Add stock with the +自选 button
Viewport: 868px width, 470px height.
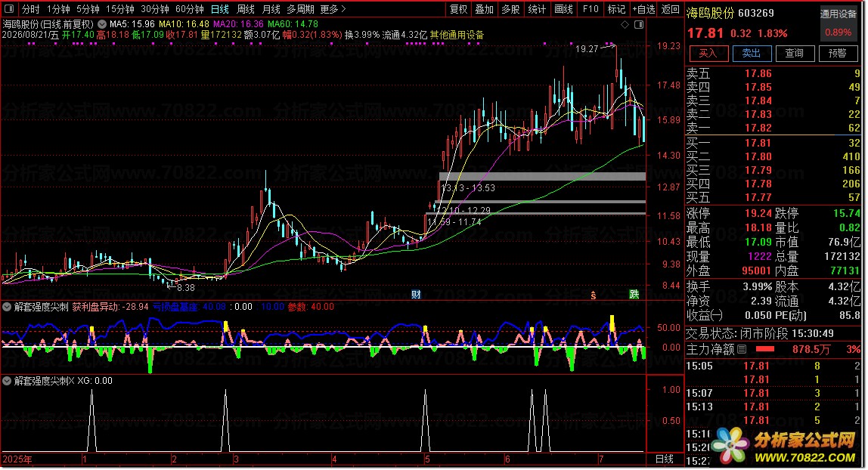643,9
